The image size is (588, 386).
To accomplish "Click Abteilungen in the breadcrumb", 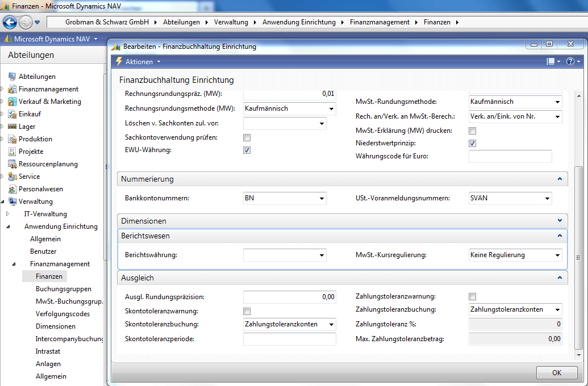I will (x=181, y=22).
